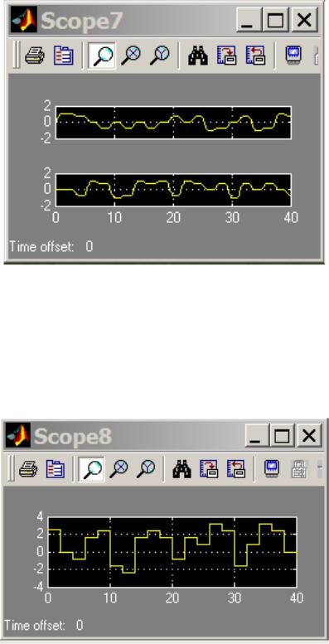Select Zoom Y-axis tool in Scope7

pyautogui.click(x=159, y=56)
